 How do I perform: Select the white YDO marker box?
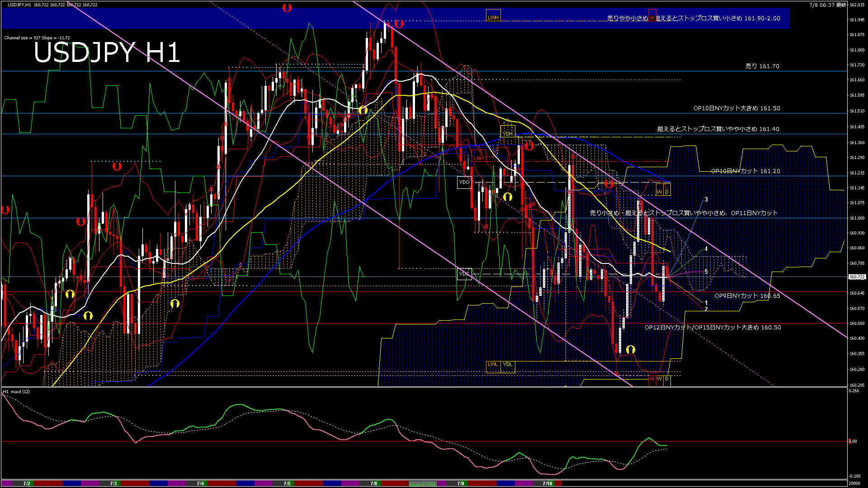[464, 182]
